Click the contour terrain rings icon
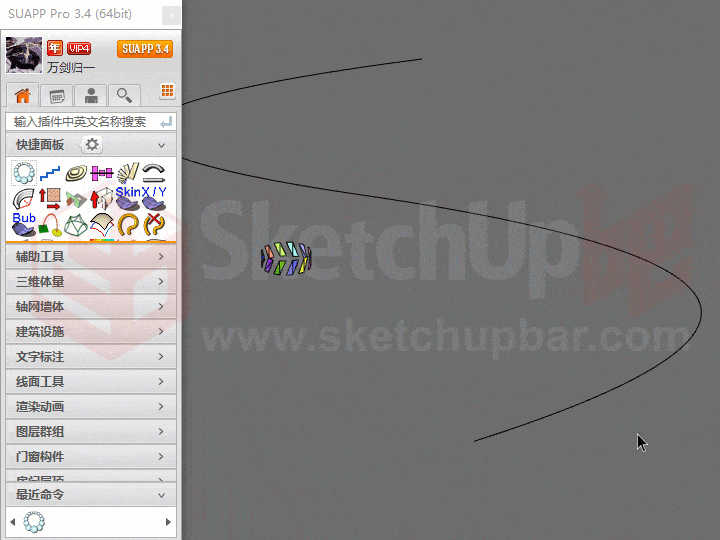 tap(76, 174)
